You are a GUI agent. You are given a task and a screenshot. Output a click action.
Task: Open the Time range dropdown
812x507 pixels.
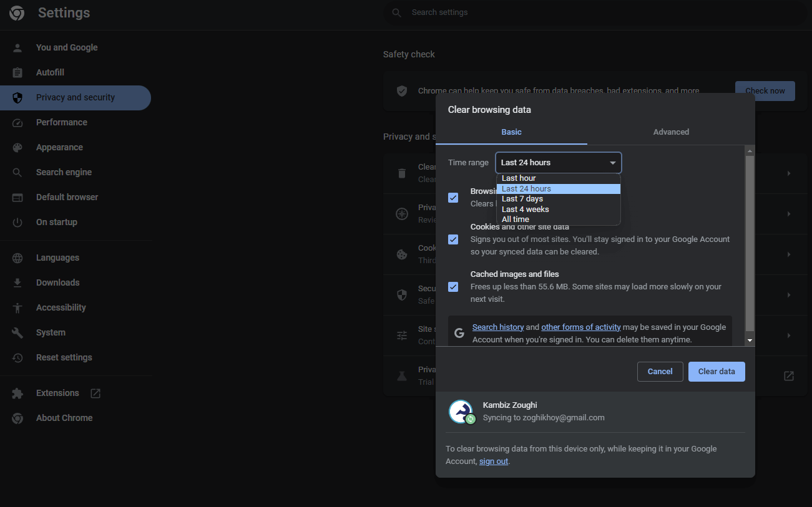pyautogui.click(x=559, y=163)
